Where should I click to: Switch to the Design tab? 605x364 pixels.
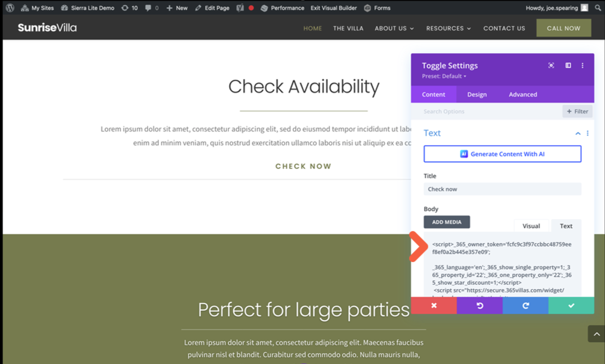point(477,94)
